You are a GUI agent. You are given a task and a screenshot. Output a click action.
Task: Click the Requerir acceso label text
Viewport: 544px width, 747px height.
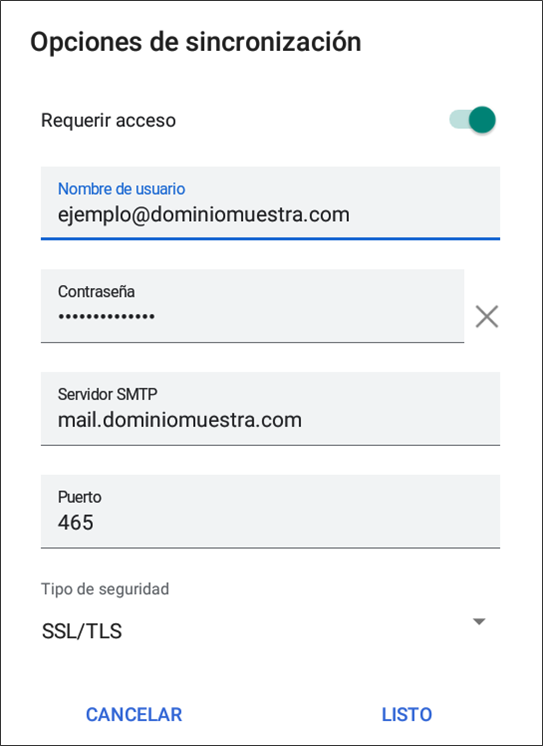click(108, 121)
